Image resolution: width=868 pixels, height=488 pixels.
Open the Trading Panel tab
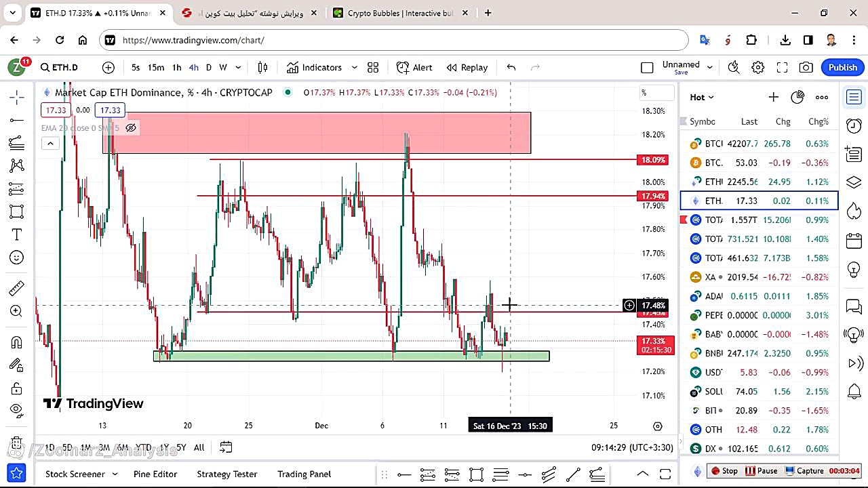(304, 474)
